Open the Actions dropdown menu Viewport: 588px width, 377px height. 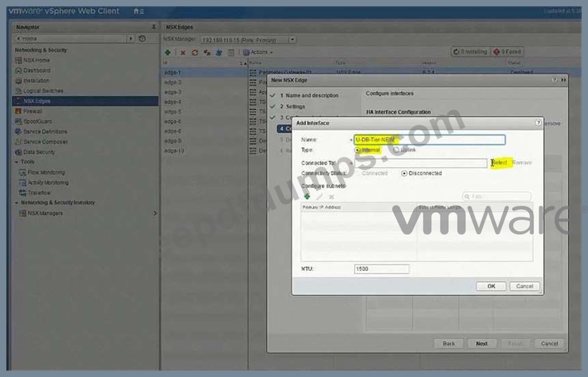[x=258, y=53]
